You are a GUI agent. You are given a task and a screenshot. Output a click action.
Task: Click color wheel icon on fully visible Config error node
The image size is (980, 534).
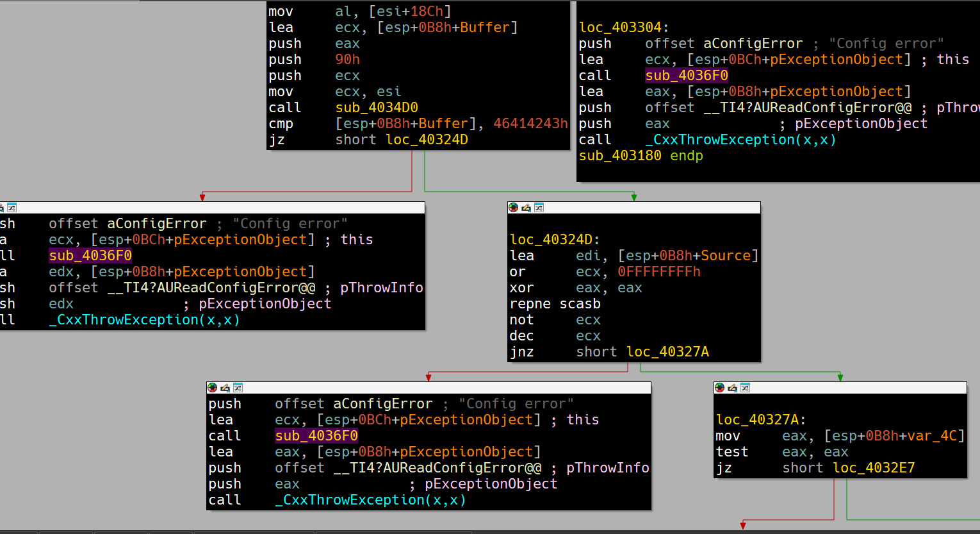(x=212, y=388)
